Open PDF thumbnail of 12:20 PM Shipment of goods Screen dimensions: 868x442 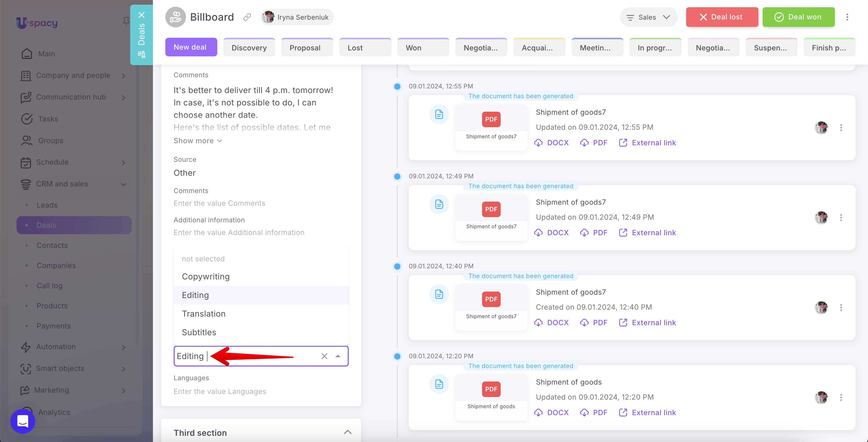[x=491, y=398]
